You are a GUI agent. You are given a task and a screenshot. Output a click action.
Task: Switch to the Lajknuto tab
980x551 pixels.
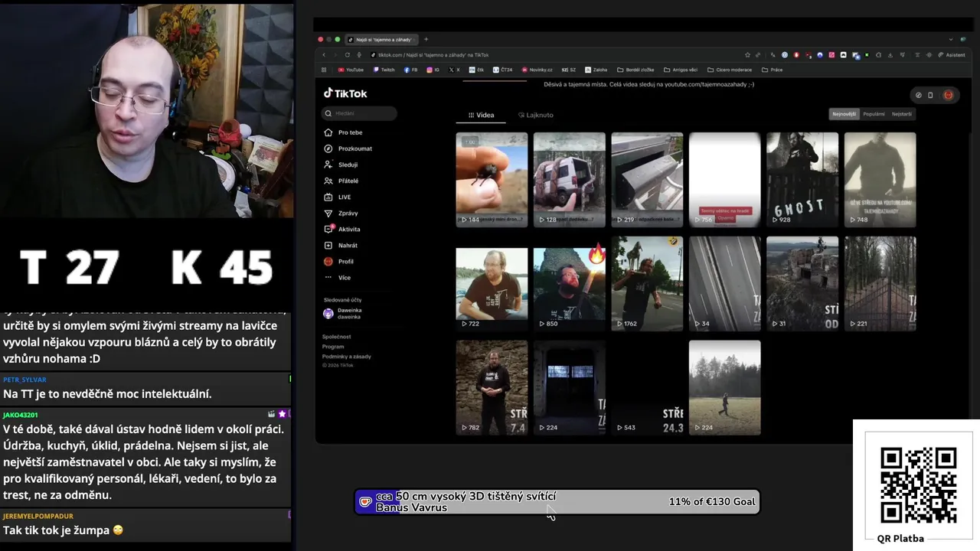pos(536,115)
